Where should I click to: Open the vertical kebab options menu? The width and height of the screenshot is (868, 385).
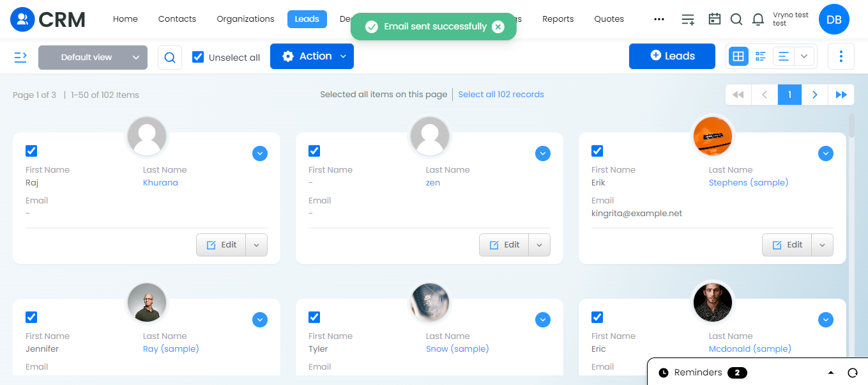point(841,56)
